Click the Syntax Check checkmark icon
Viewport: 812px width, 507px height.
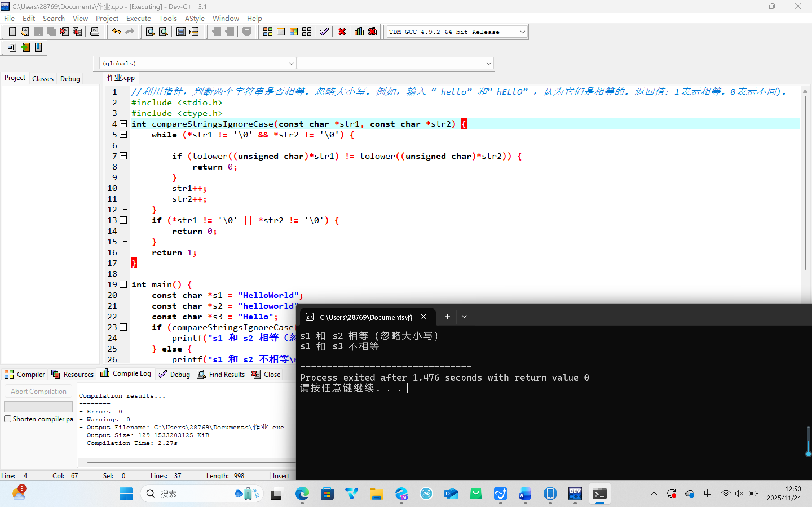click(324, 32)
